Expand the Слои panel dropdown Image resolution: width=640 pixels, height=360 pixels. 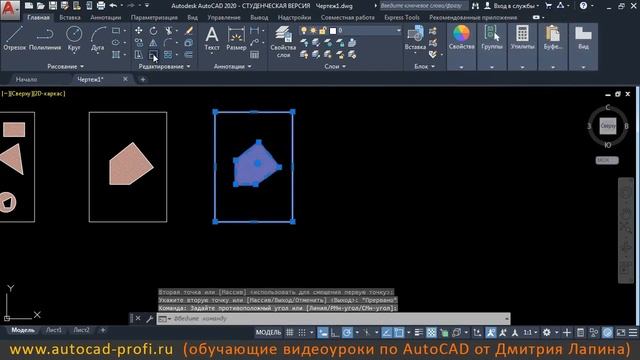[x=335, y=67]
